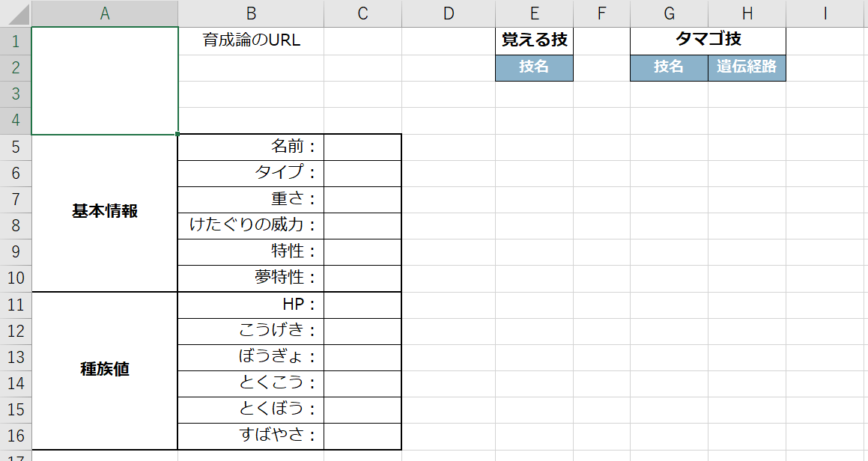
Task: Click the 育成論のURL cell
Action: click(x=251, y=41)
